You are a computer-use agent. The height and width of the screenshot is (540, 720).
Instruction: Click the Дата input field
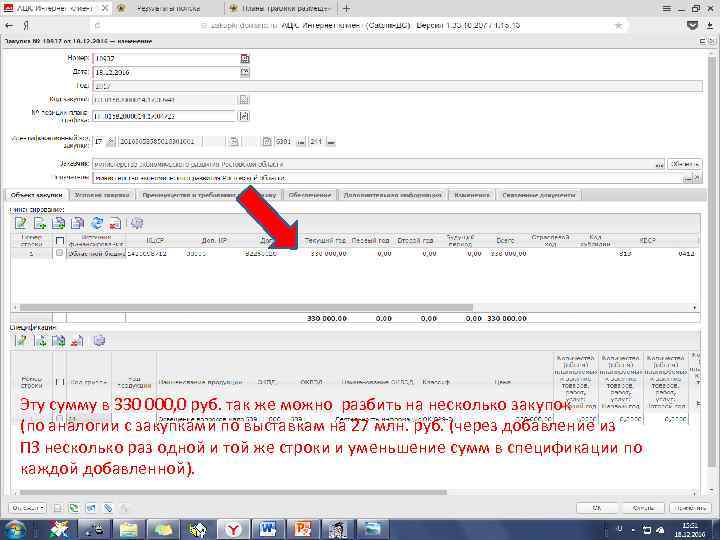(x=166, y=72)
